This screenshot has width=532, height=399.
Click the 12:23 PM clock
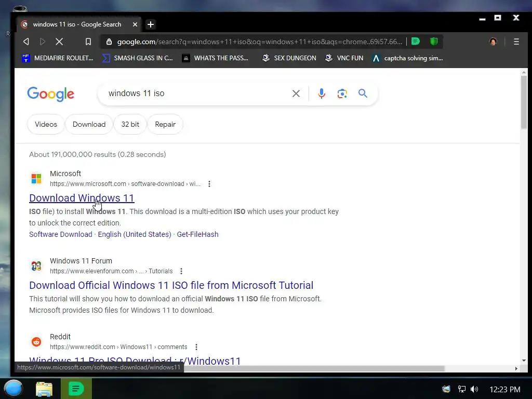point(505,390)
